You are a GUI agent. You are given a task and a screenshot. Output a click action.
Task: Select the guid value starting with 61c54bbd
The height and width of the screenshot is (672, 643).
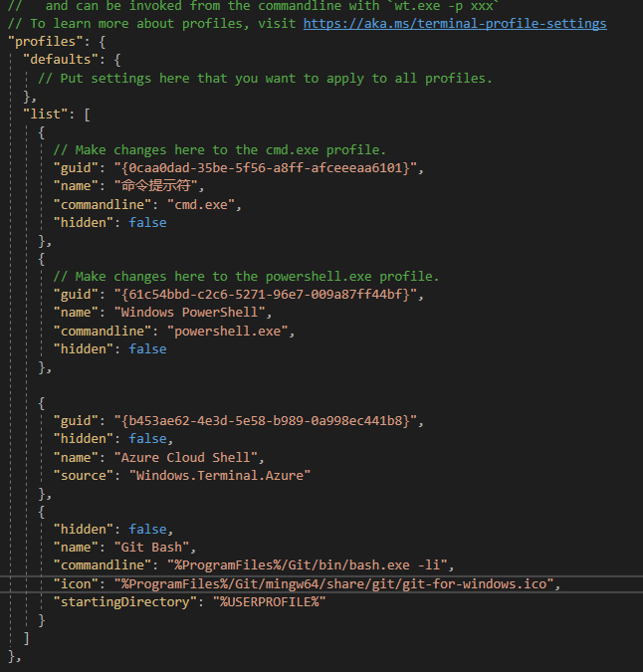pyautogui.click(x=265, y=294)
